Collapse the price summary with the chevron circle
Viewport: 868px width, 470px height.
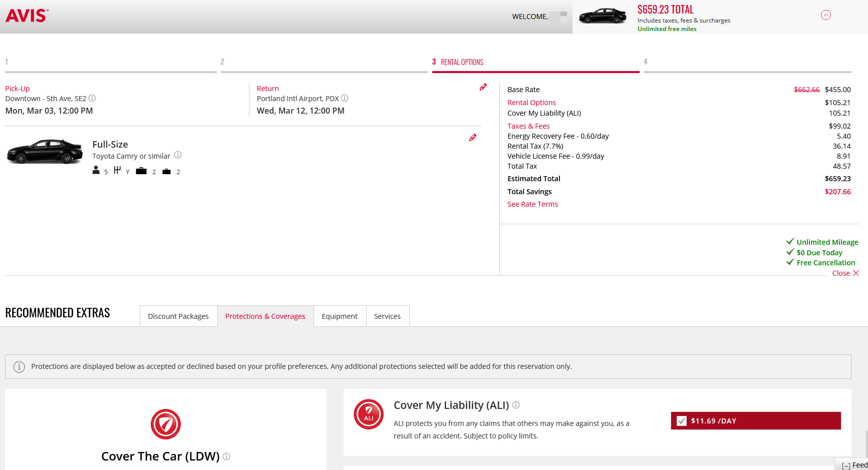coord(826,15)
